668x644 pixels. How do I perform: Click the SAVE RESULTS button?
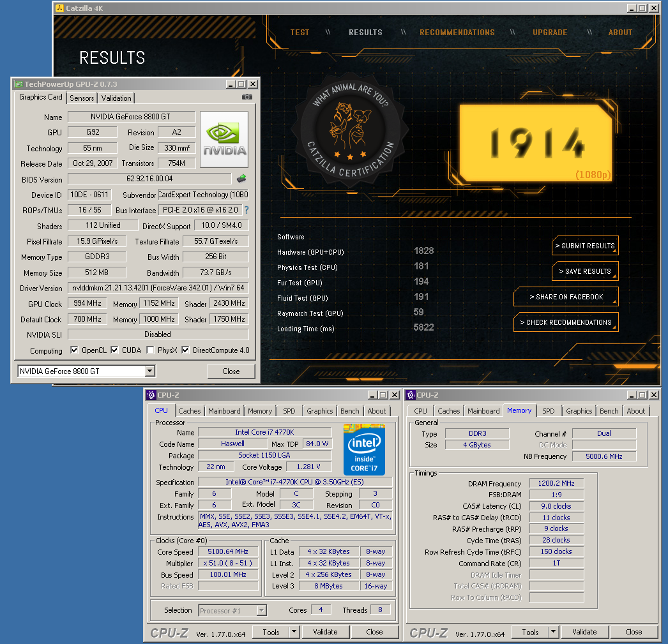(x=585, y=271)
